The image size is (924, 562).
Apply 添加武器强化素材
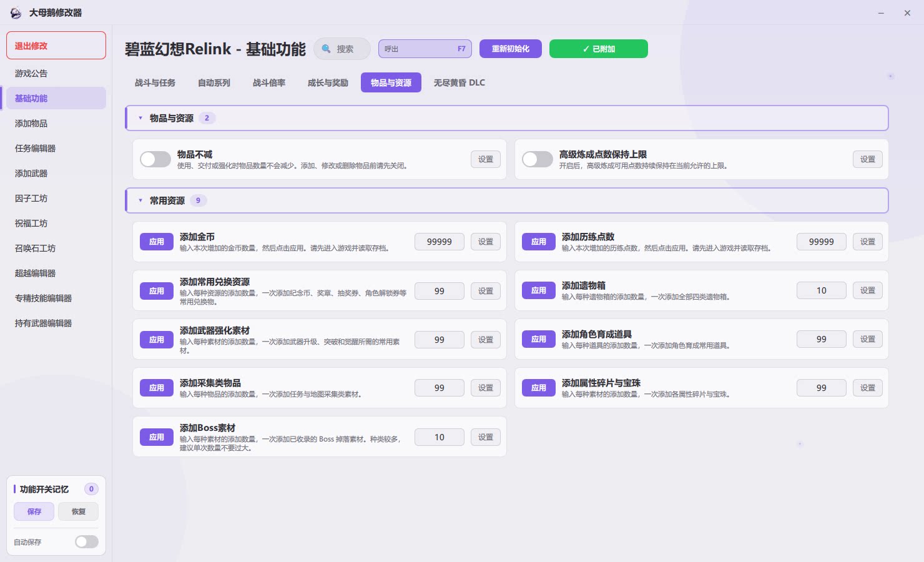(x=157, y=340)
